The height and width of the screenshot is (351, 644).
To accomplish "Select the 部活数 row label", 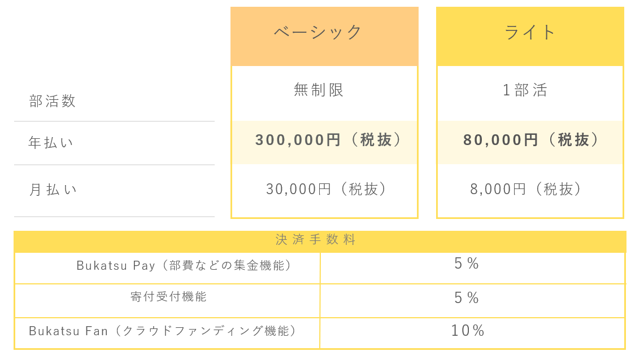I will coord(52,101).
